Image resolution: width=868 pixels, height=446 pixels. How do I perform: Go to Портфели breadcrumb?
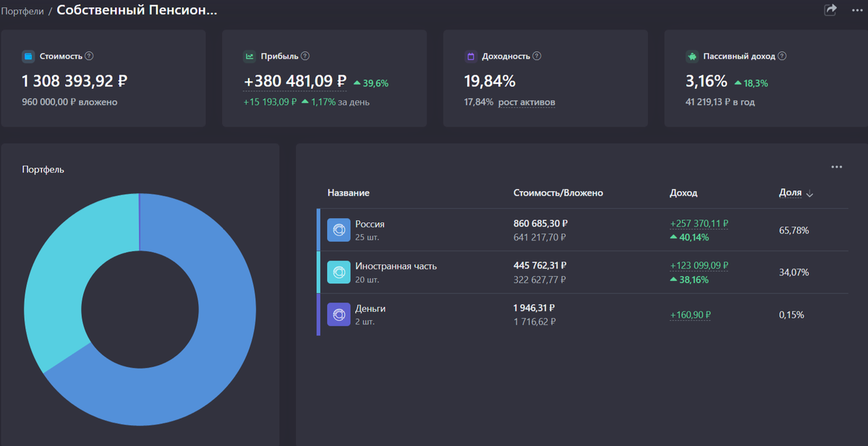[x=22, y=11]
